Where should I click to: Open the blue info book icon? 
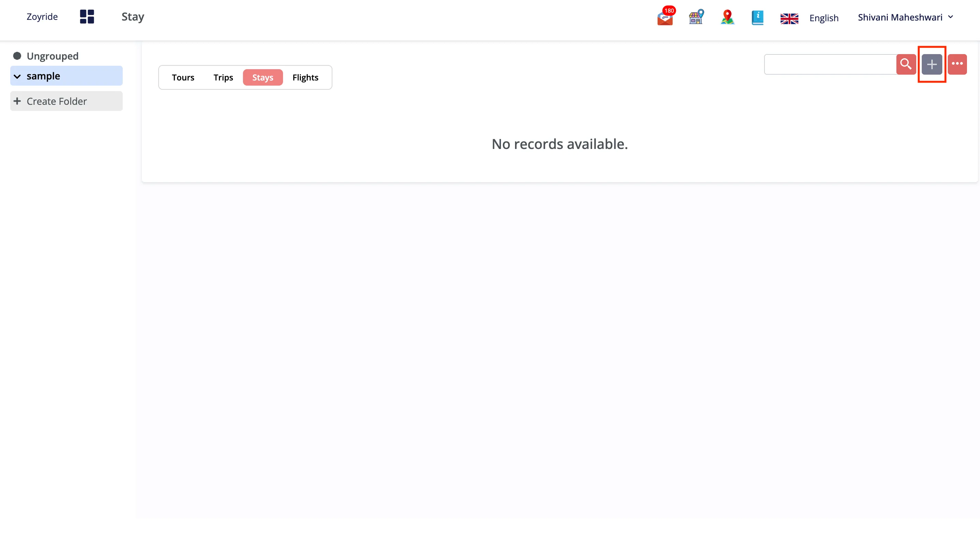[758, 17]
